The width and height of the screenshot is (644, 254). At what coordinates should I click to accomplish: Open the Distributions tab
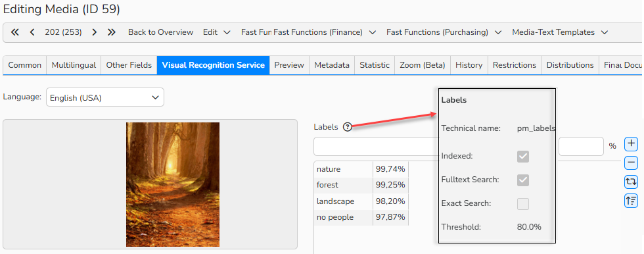(570, 65)
